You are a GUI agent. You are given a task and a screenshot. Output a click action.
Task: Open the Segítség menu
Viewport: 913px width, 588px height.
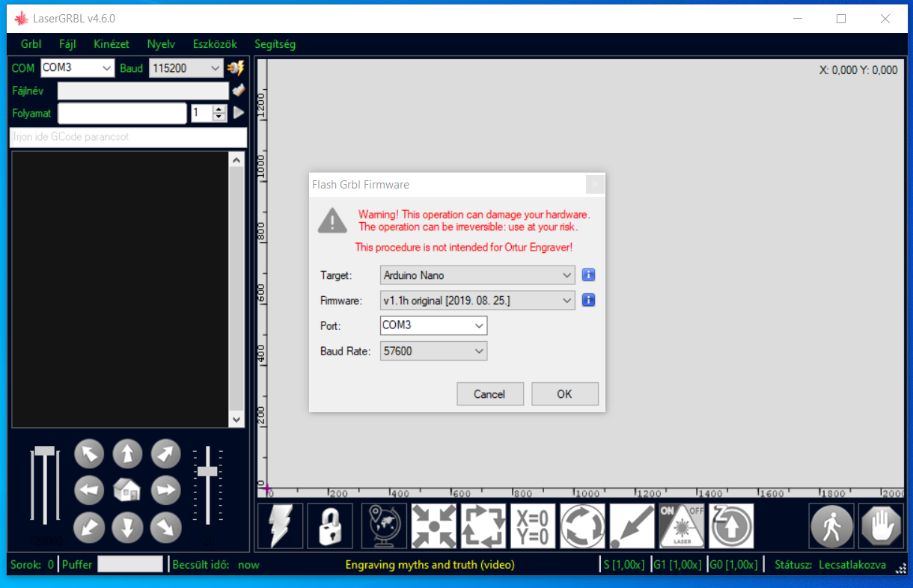coord(275,44)
